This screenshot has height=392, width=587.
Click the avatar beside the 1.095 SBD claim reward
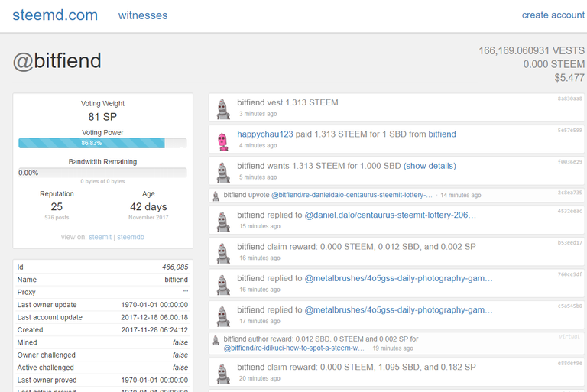222,373
